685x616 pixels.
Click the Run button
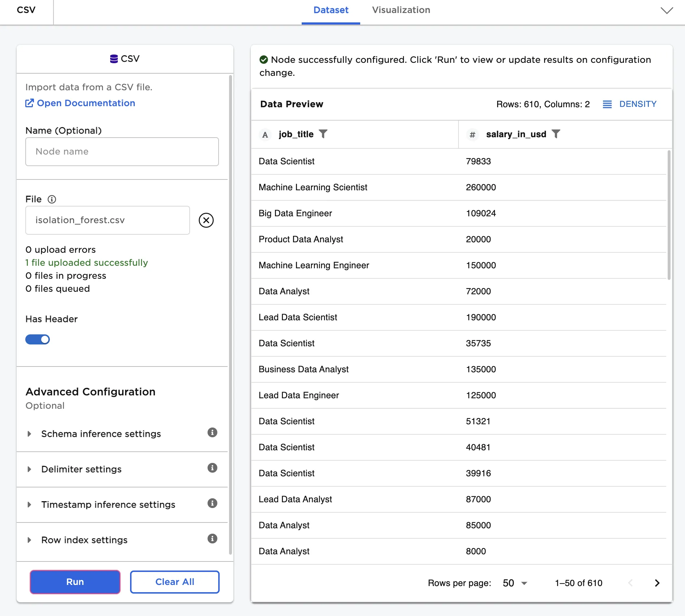click(x=75, y=582)
